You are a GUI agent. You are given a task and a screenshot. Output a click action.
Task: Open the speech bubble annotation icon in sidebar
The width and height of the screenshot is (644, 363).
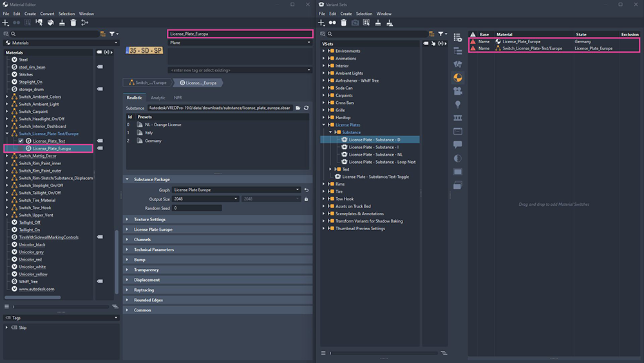pos(457,144)
